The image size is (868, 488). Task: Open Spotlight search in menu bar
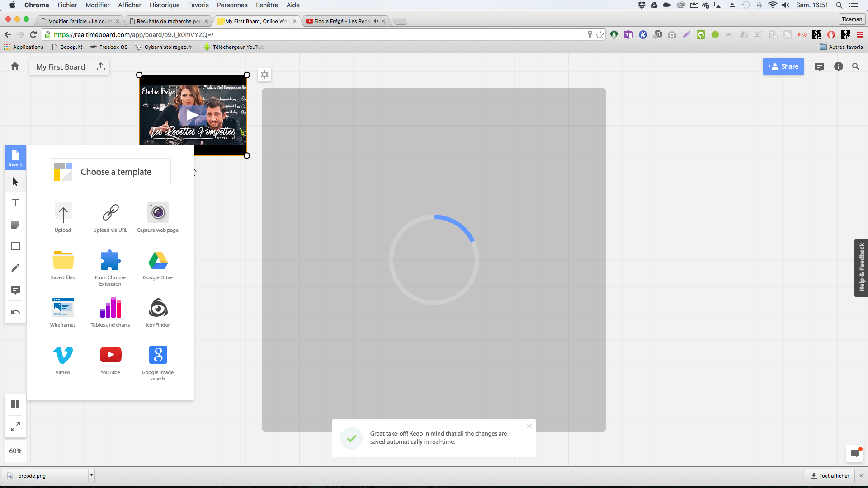tap(839, 5)
